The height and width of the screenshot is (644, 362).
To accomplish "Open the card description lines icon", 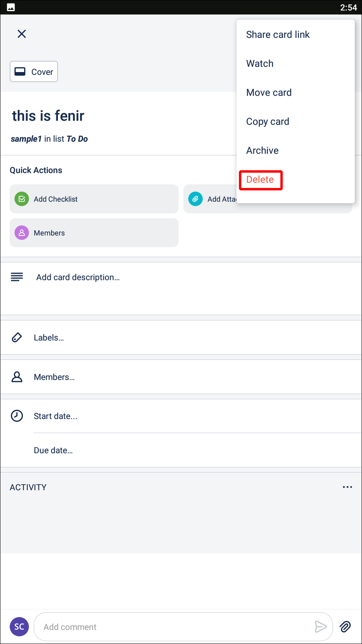I will [x=17, y=277].
